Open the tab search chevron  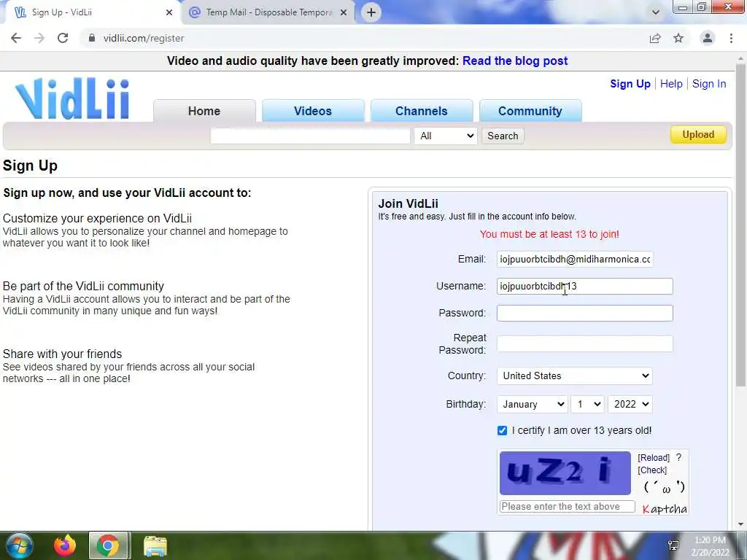point(656,12)
